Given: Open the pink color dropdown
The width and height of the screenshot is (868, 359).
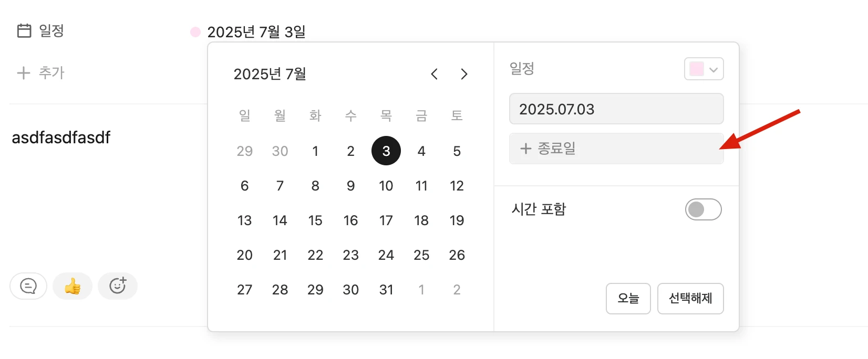Looking at the screenshot, I should [x=704, y=69].
